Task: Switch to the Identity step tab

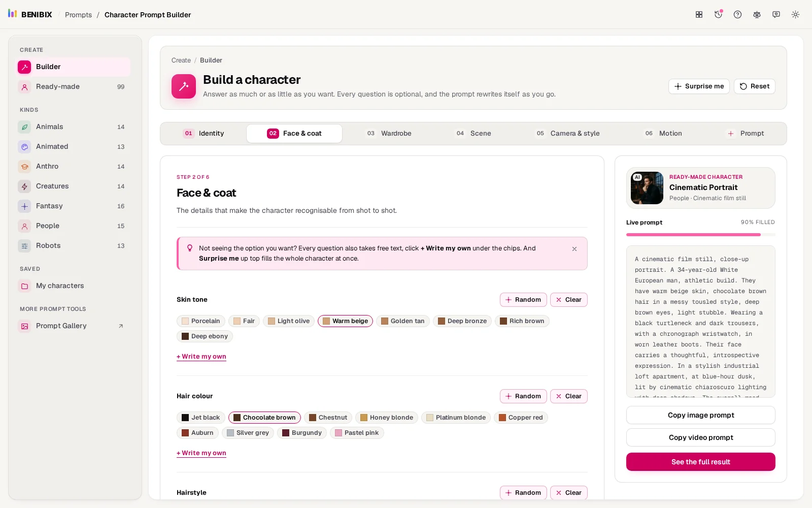Action: [204, 134]
